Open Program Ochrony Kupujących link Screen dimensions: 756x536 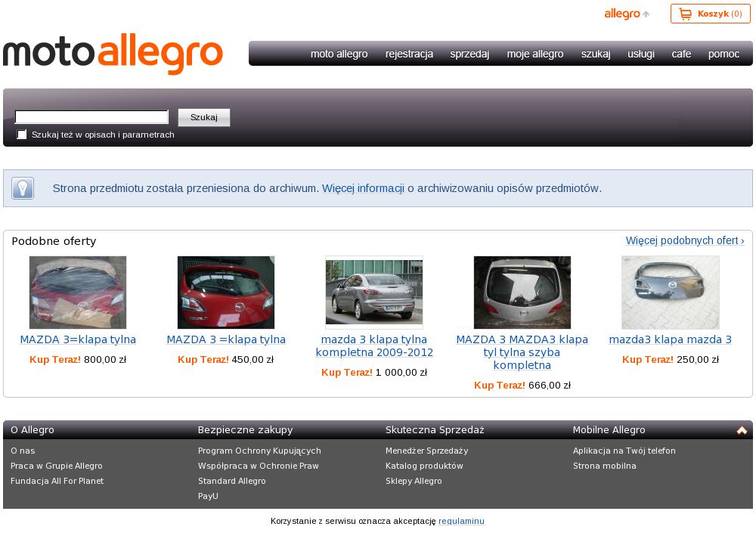pos(259,451)
